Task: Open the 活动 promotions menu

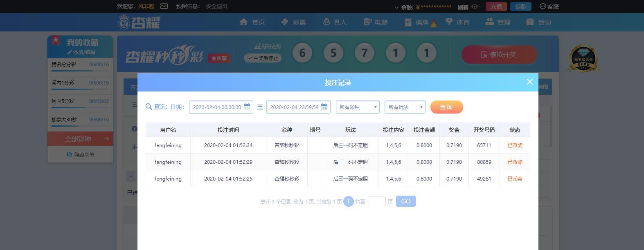Action: [539, 22]
